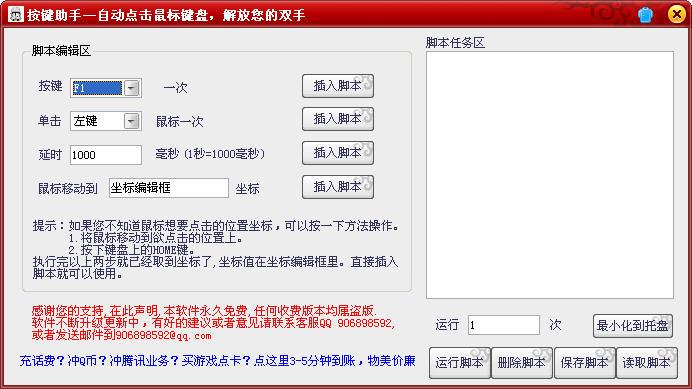Screen dimensions: 692x389
Task: Insert the 单击 mouse click script line
Action: click(x=338, y=119)
